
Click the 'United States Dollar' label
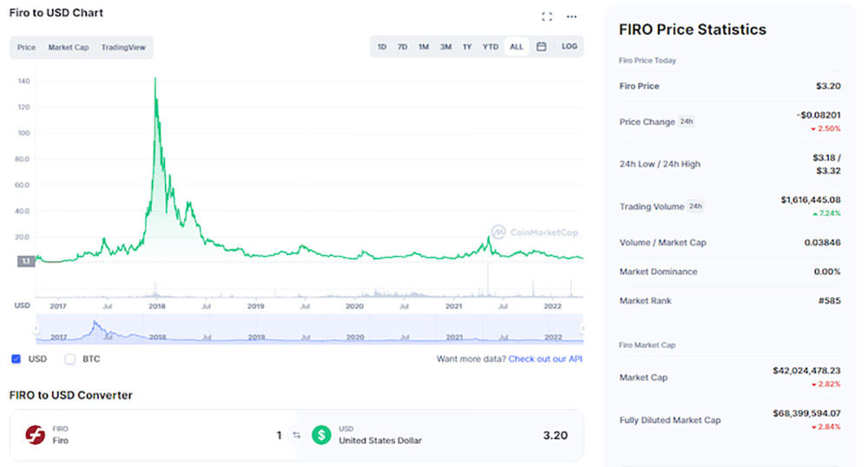pyautogui.click(x=380, y=440)
